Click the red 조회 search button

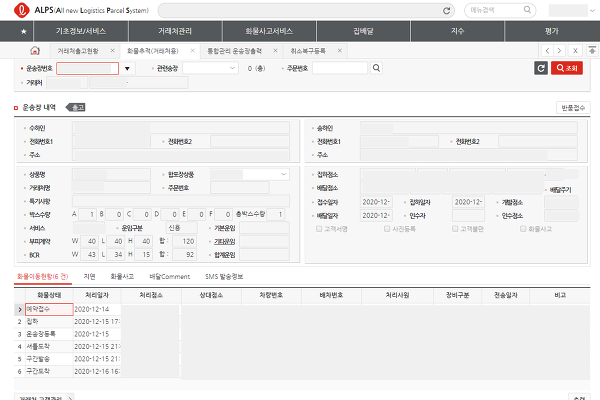click(567, 68)
